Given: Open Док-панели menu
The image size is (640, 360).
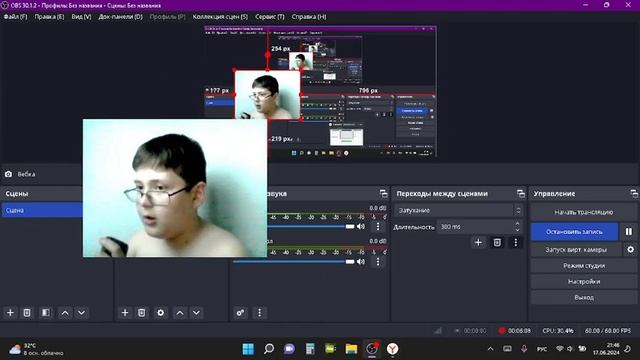Looking at the screenshot, I should [120, 17].
